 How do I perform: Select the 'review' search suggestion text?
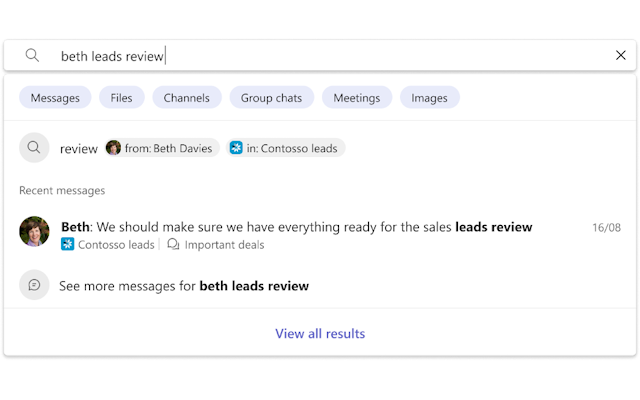coord(79,148)
